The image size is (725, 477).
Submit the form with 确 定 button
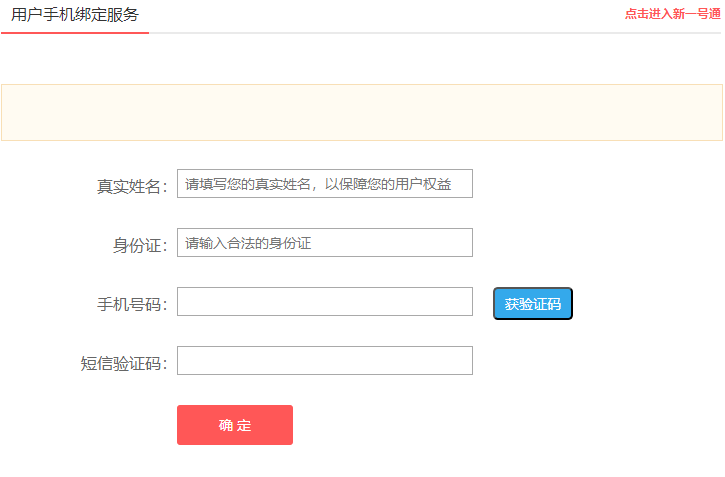[x=235, y=425]
